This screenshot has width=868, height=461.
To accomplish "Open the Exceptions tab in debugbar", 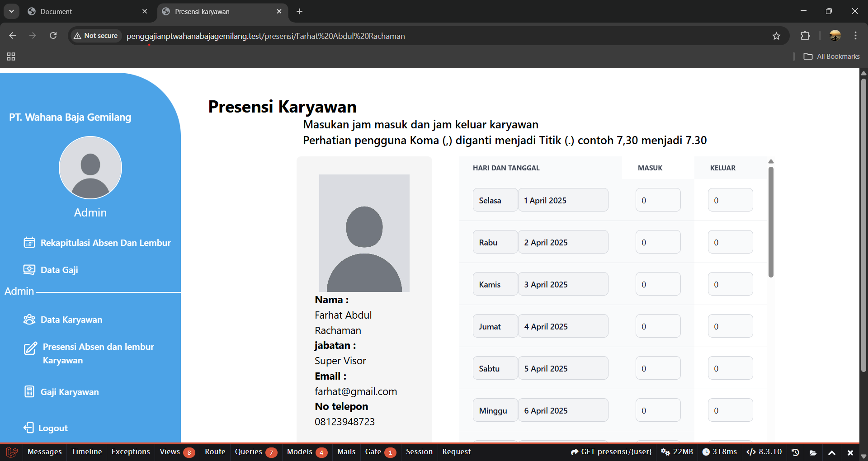I will pos(131,452).
